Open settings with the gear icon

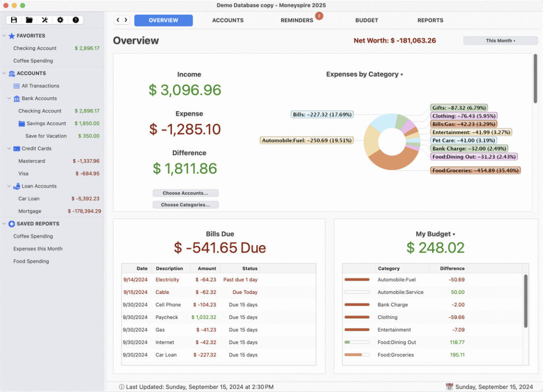[x=60, y=20]
